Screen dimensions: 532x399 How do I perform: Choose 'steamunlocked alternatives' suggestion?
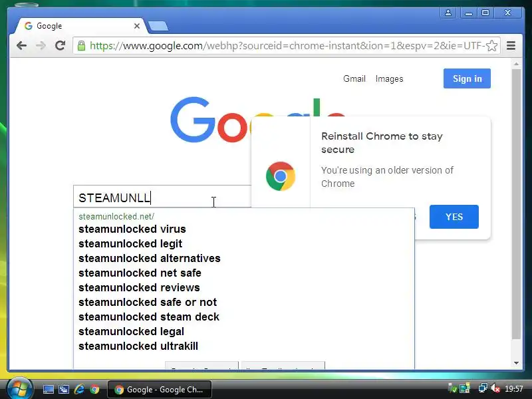point(149,258)
